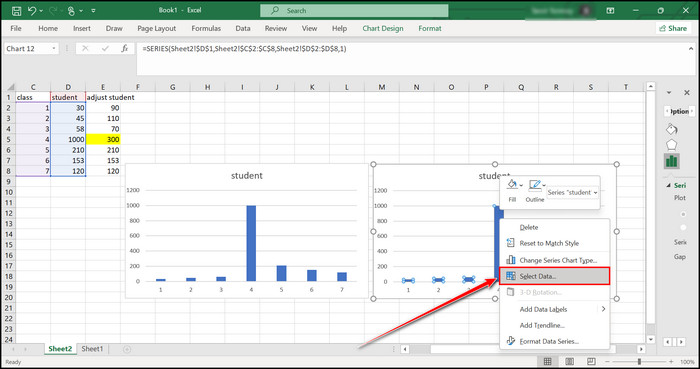
Task: Select row 5 header
Action: pos(8,139)
